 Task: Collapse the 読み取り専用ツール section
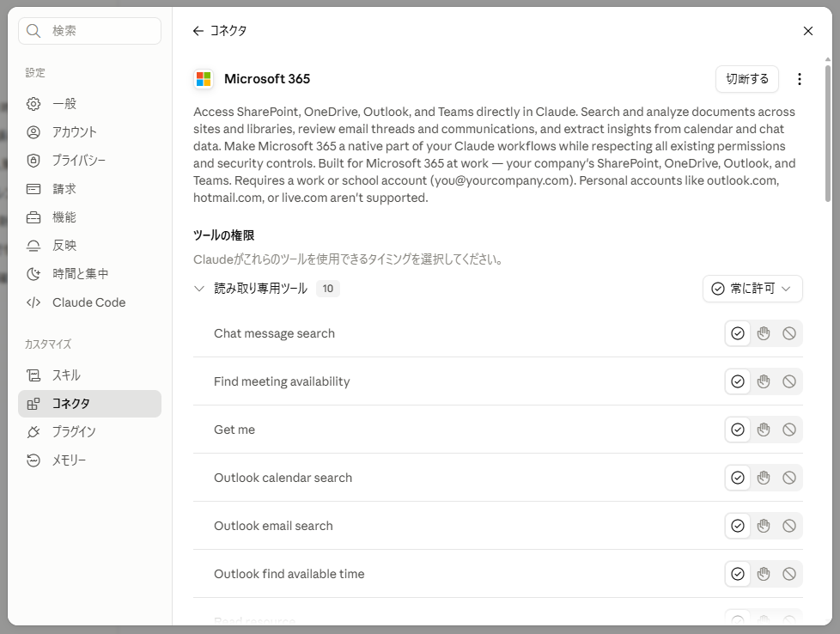coord(199,289)
